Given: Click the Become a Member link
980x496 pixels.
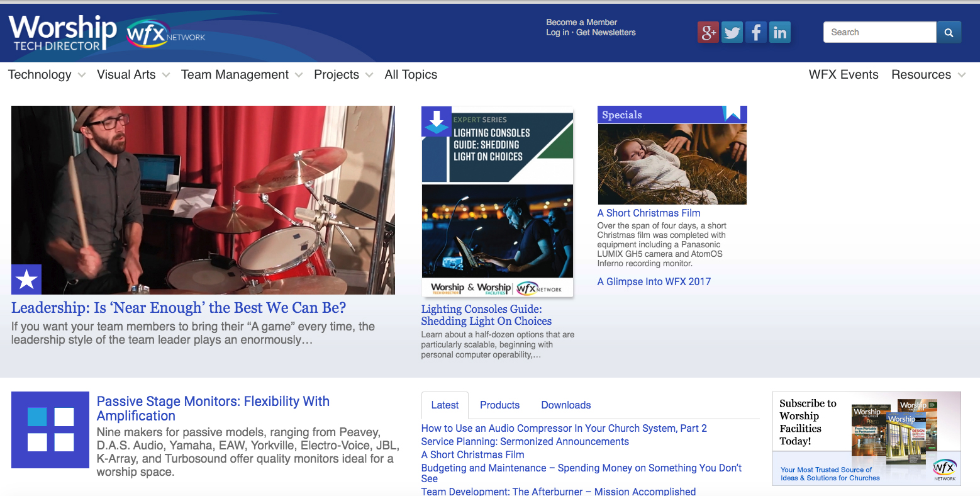Looking at the screenshot, I should coord(581,22).
